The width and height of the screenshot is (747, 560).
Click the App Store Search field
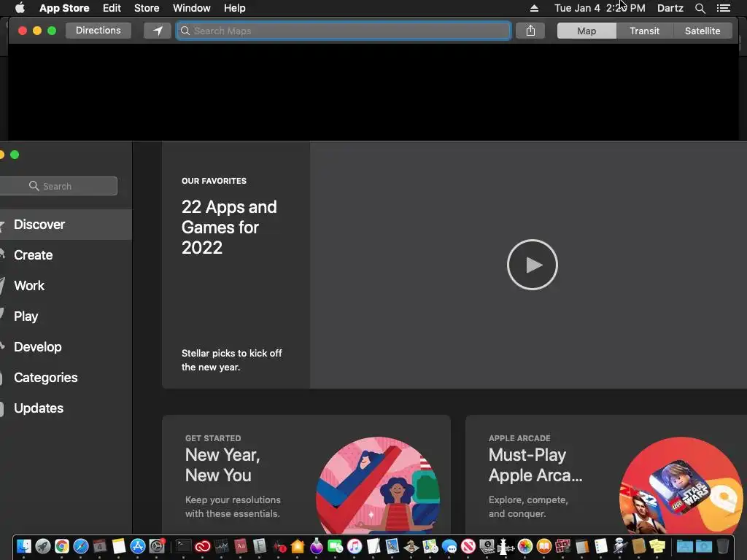pos(58,186)
